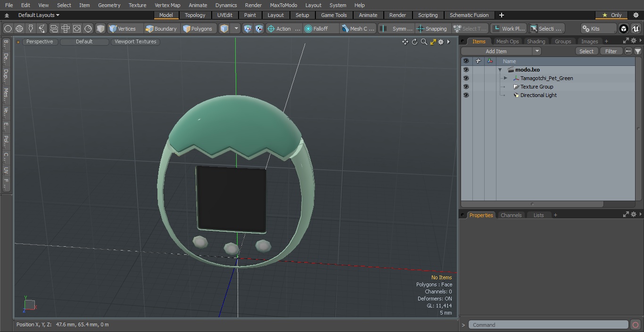Add a new layout tab with plus

click(501, 15)
